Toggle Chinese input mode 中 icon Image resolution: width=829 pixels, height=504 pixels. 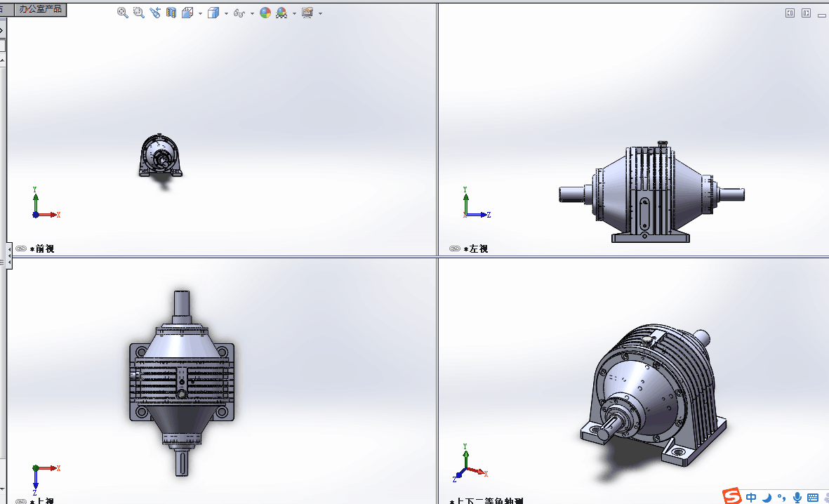tap(751, 498)
